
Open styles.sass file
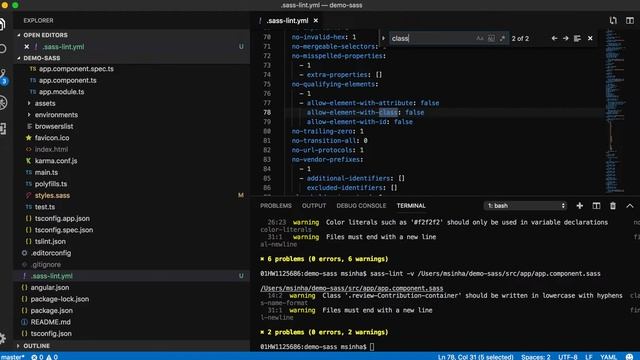(52, 196)
